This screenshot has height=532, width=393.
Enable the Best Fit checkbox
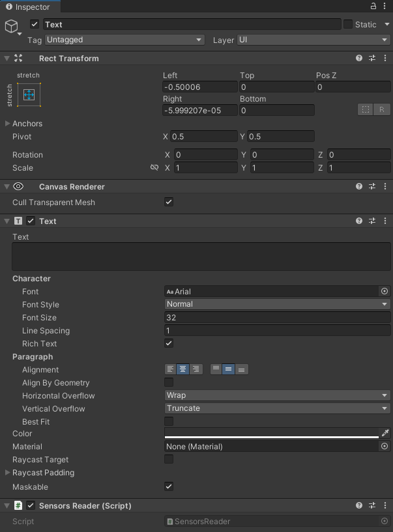(168, 421)
